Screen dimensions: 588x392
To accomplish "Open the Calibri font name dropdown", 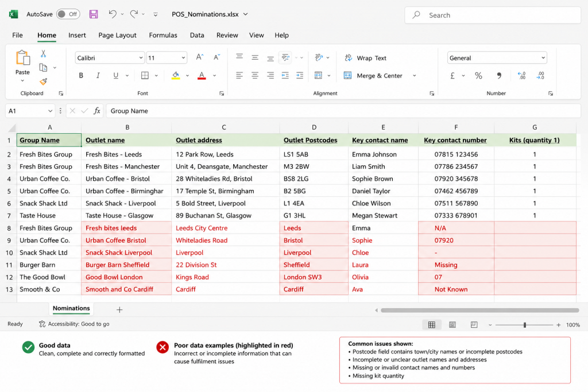I will 141,58.
